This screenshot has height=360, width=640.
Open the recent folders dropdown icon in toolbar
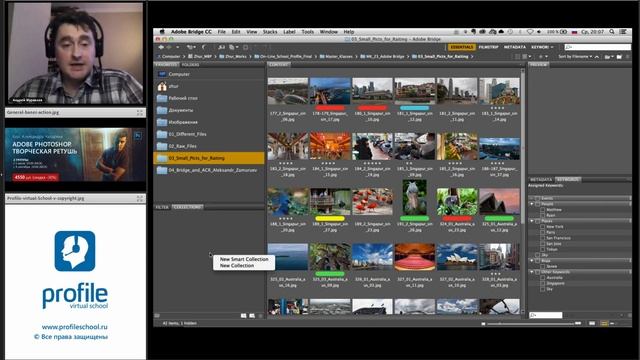coord(190,47)
